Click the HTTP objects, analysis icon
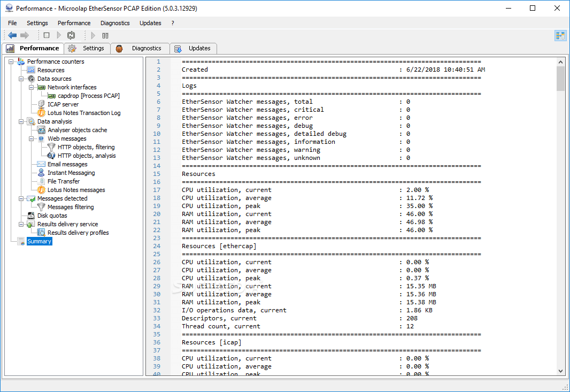This screenshot has width=570, height=392. coord(52,156)
